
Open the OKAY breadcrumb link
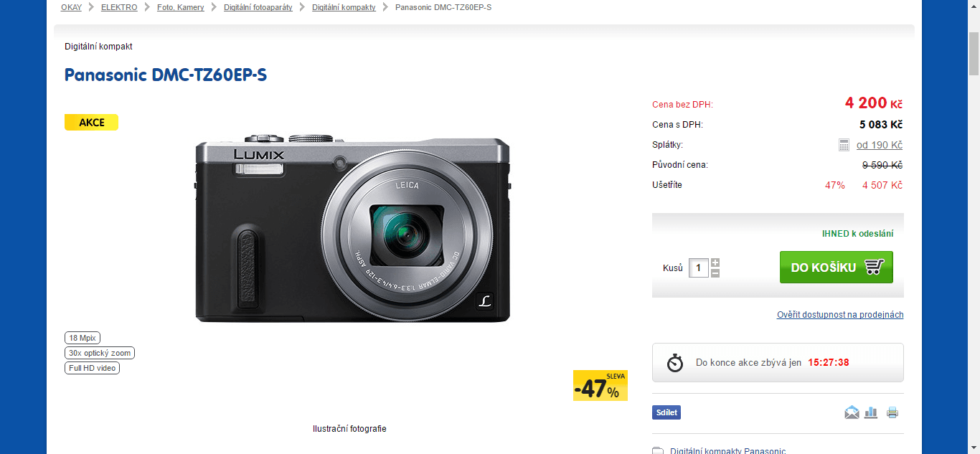pyautogui.click(x=71, y=7)
